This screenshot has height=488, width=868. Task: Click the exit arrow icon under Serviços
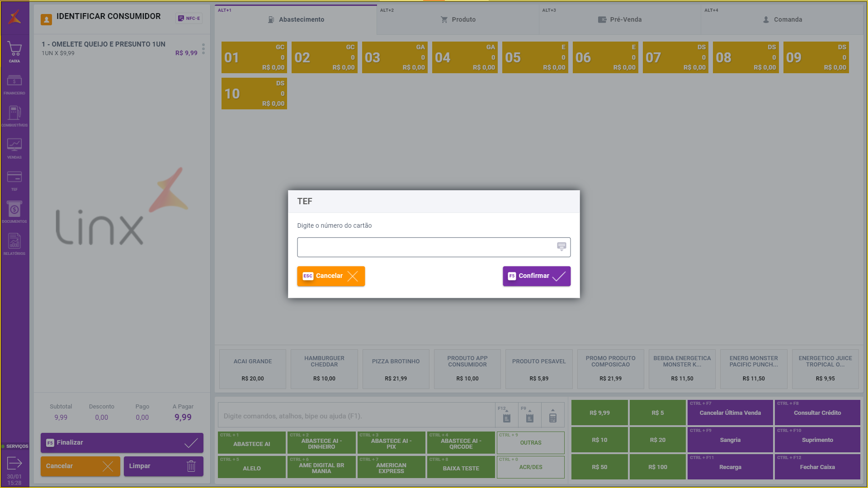click(14, 463)
